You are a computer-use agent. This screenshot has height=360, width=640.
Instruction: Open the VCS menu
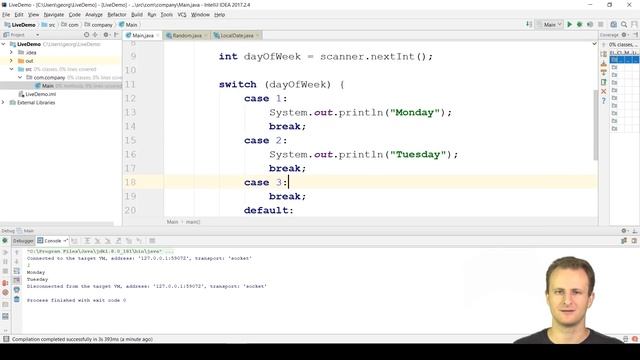tap(182, 15)
